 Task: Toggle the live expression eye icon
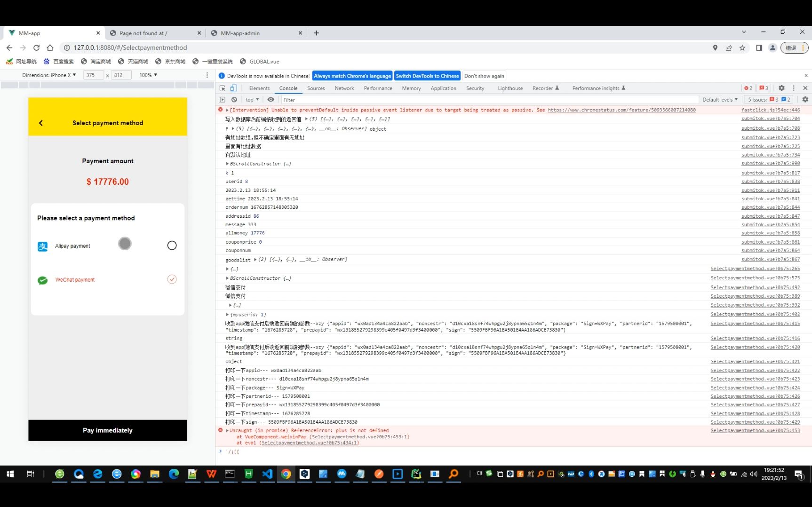(271, 100)
